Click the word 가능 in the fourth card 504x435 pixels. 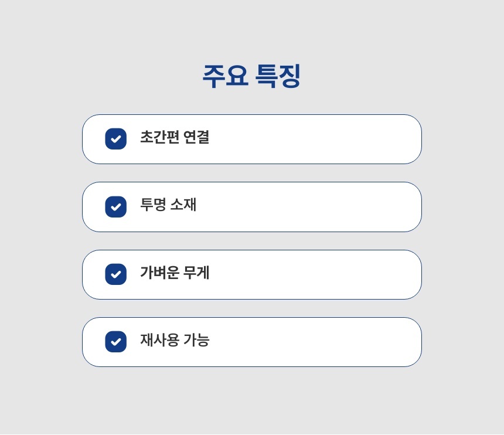(x=196, y=340)
